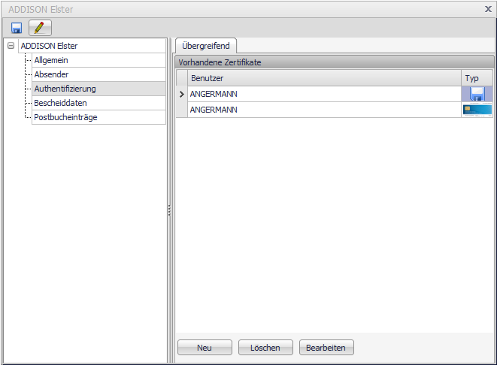500x368 pixels.
Task: Click the vertical splitter grip handle
Action: [x=169, y=210]
